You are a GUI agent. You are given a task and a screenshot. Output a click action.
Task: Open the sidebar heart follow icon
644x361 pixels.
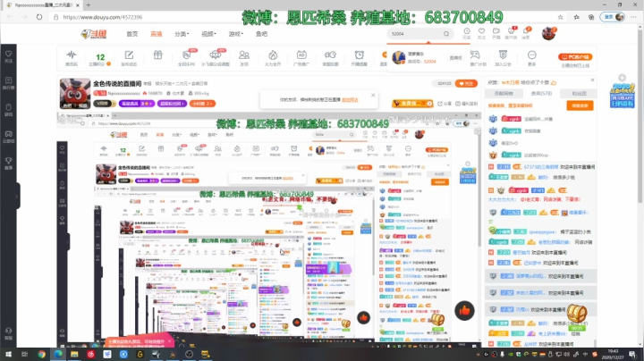pyautogui.click(x=8, y=56)
